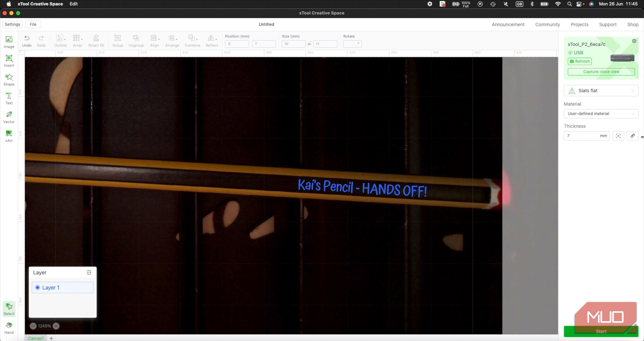Open the xArt AI tool

pos(9,136)
